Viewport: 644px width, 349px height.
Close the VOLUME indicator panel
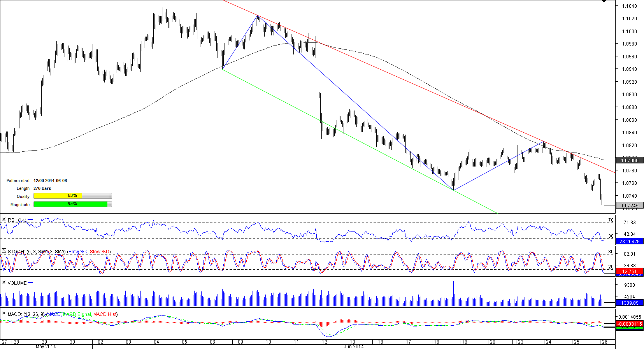tap(4, 282)
